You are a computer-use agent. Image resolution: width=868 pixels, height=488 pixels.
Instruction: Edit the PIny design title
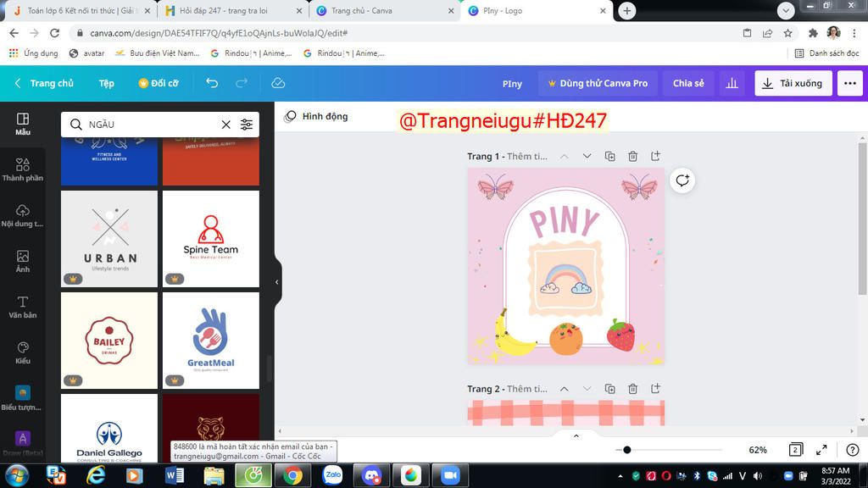pyautogui.click(x=512, y=84)
